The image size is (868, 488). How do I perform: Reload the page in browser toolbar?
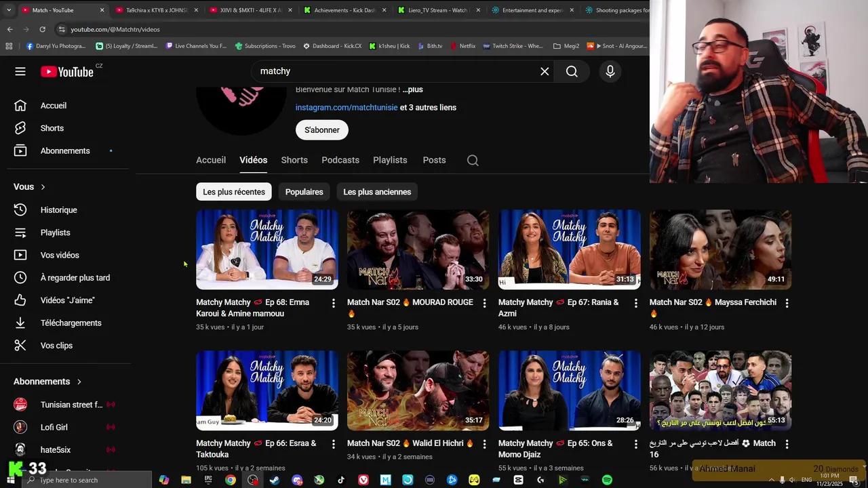pyautogui.click(x=42, y=29)
